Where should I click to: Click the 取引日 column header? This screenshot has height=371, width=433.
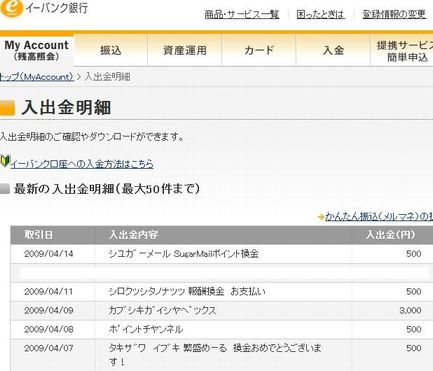pos(38,235)
